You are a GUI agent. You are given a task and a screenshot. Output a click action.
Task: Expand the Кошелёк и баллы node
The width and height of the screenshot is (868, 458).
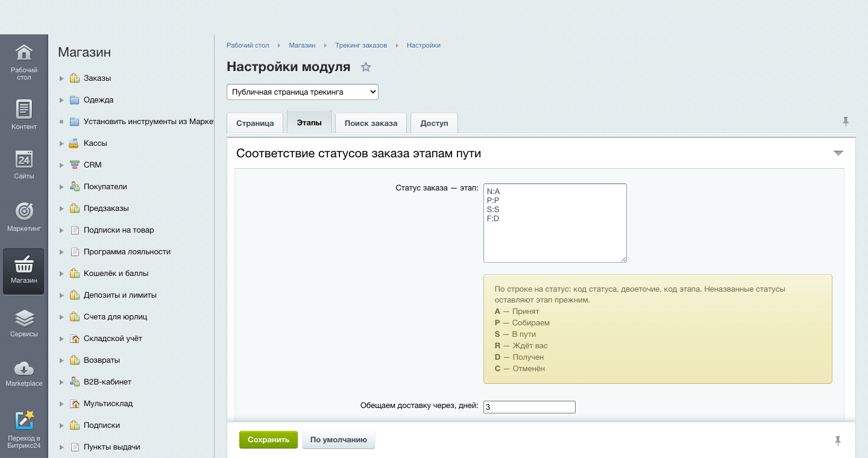61,274
